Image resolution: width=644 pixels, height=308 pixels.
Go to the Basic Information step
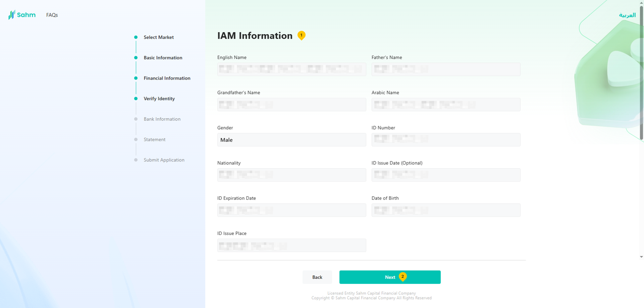pos(163,58)
